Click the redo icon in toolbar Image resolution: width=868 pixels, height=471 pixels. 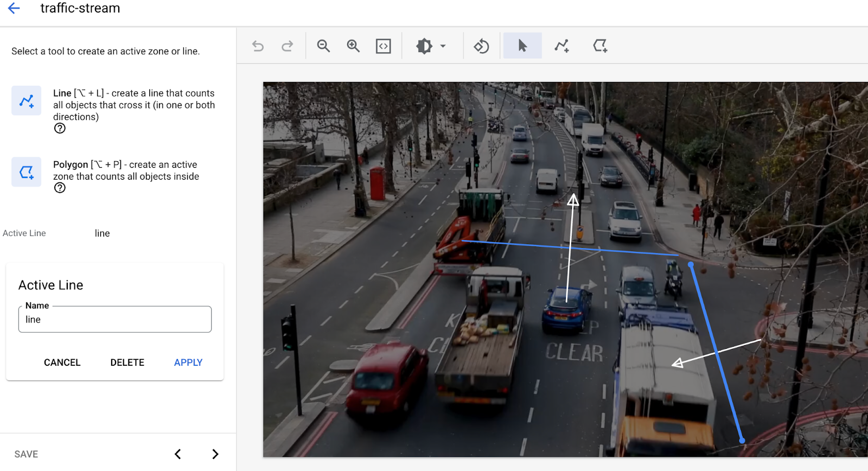pos(287,46)
